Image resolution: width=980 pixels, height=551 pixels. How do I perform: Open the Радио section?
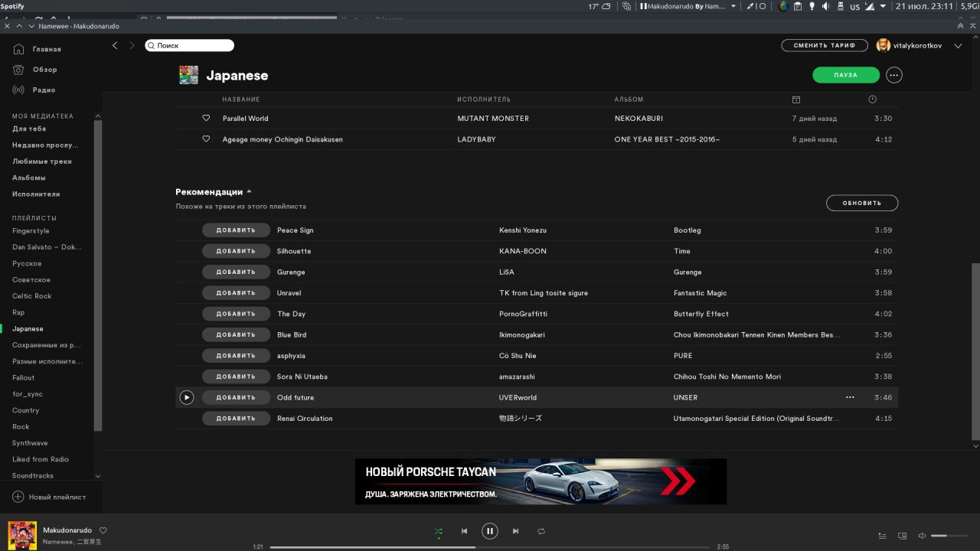34,90
